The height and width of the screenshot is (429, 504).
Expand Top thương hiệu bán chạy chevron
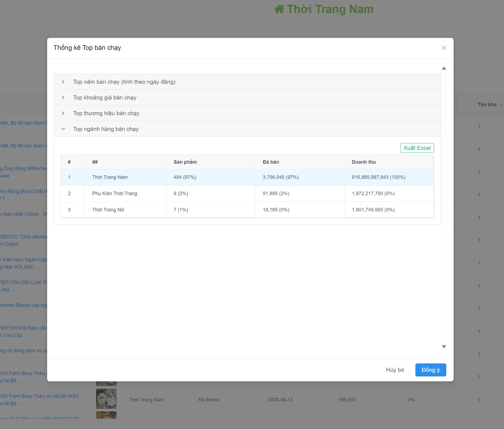click(x=63, y=113)
